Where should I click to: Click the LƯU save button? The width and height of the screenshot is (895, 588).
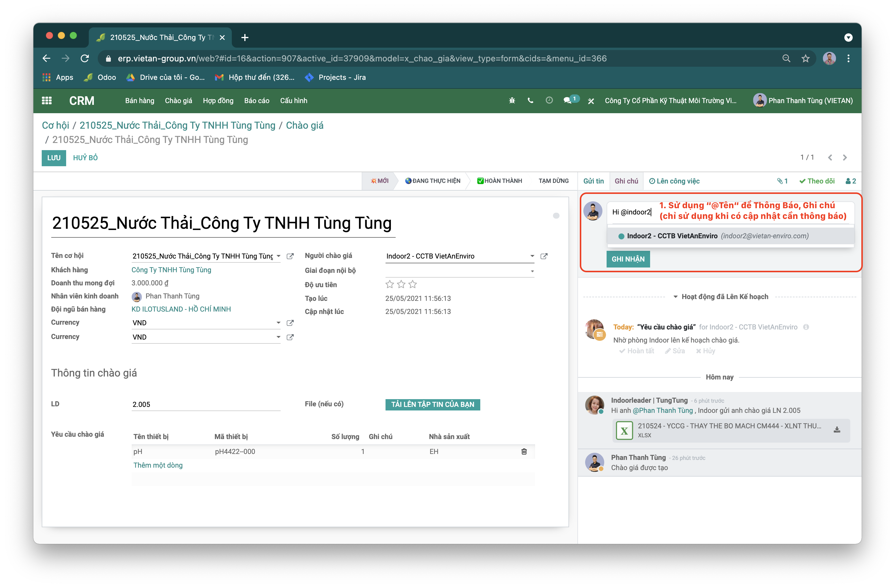point(54,158)
